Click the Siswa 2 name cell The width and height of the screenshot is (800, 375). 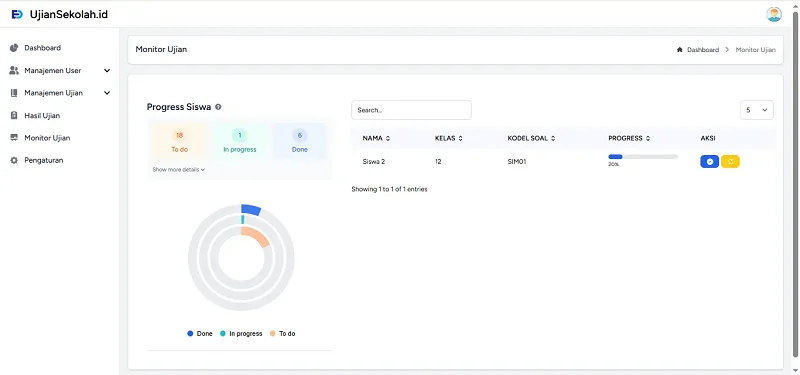coord(373,162)
